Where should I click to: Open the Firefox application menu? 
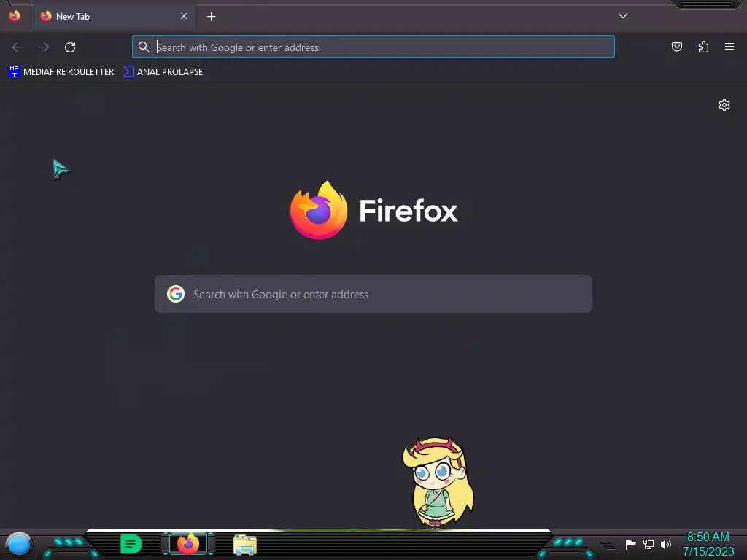[729, 47]
